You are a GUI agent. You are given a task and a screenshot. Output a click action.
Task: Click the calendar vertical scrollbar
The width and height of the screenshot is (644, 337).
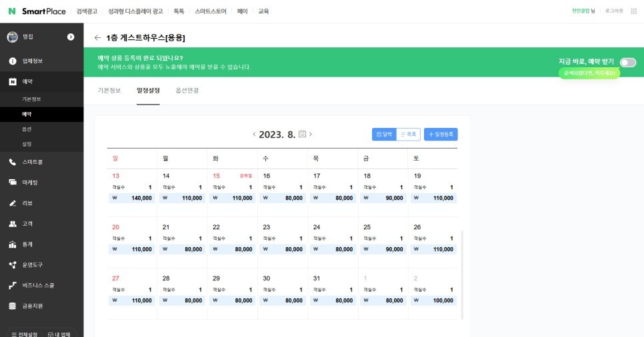462,275
